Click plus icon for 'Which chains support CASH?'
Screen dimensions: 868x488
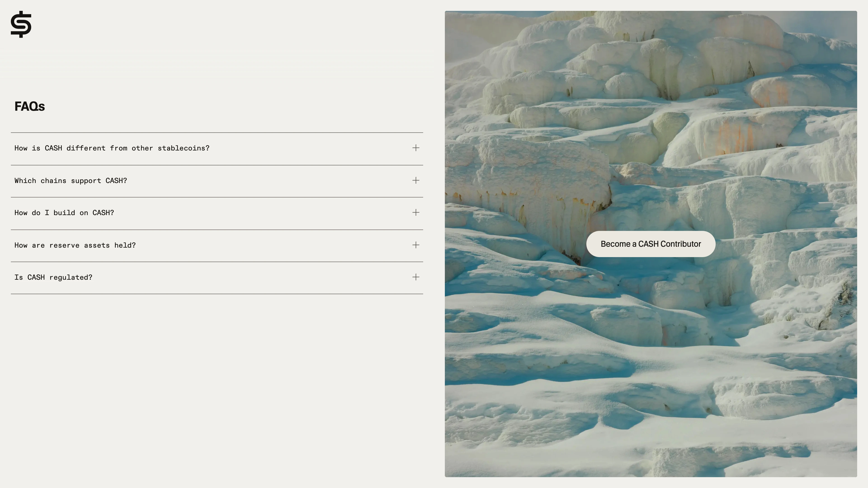(416, 180)
